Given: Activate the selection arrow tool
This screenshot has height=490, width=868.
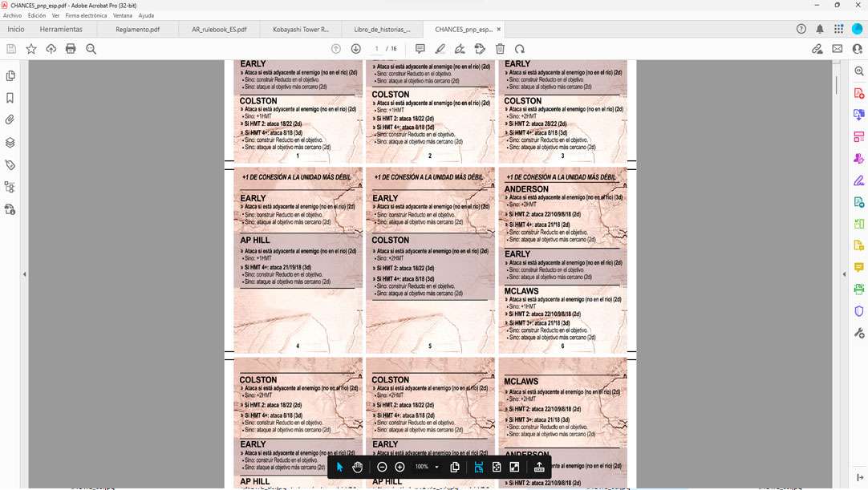Looking at the screenshot, I should pos(340,468).
